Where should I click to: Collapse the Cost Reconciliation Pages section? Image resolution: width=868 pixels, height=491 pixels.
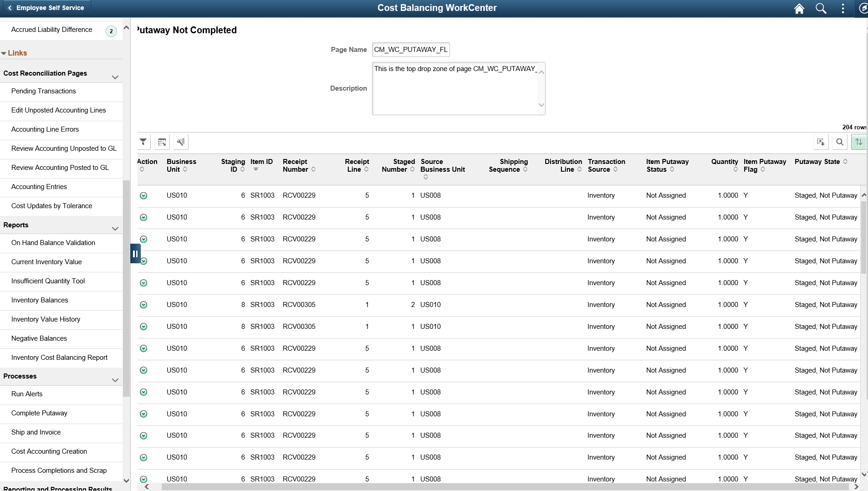[115, 77]
